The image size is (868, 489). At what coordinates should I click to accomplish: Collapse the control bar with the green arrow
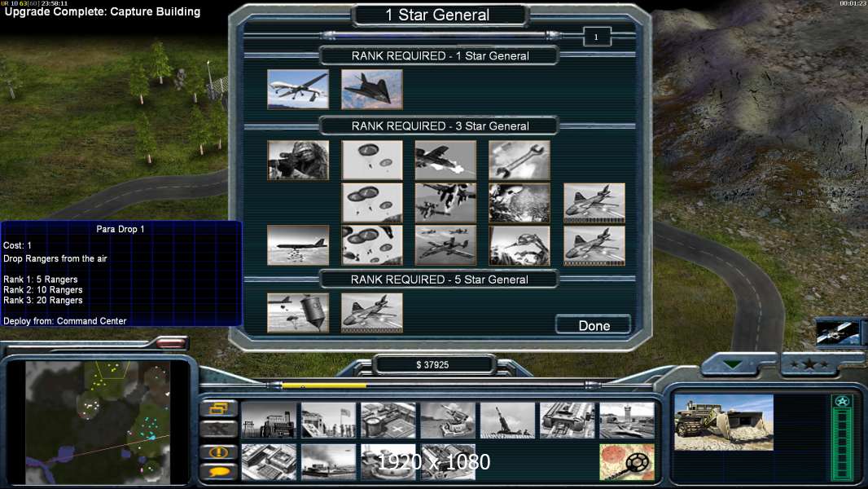732,364
